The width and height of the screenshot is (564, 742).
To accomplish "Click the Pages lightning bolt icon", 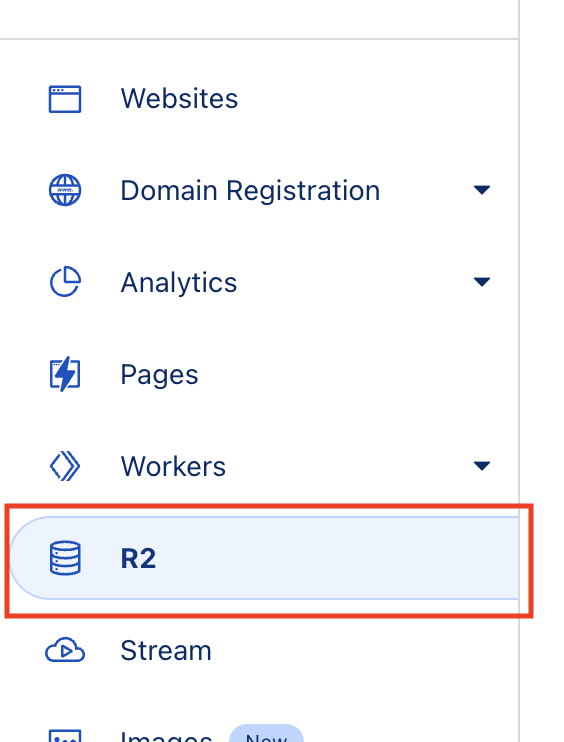I will tap(65, 374).
